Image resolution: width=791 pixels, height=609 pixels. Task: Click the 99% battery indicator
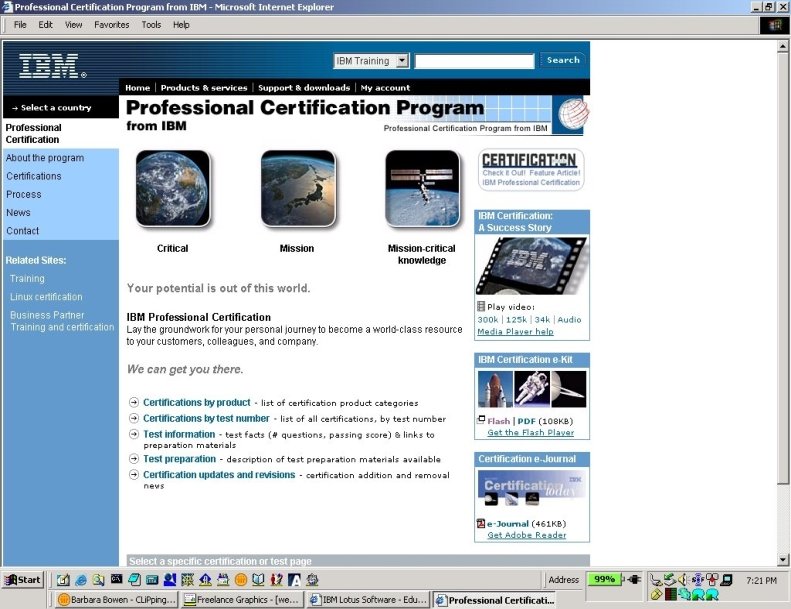pyautogui.click(x=604, y=579)
